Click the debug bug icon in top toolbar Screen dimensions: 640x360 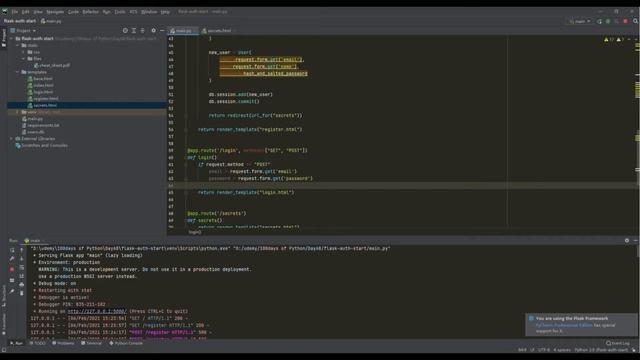pyautogui.click(x=608, y=21)
